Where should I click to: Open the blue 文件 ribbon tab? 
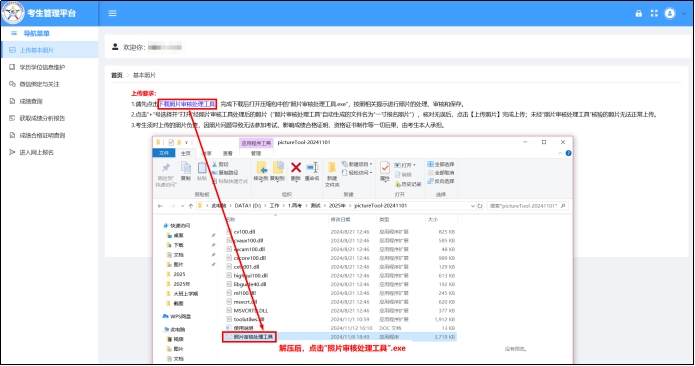point(164,153)
